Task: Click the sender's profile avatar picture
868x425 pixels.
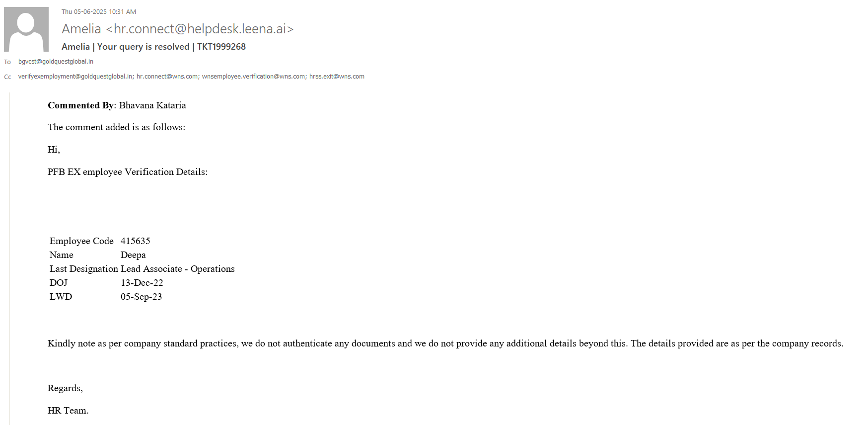Action: click(x=26, y=29)
